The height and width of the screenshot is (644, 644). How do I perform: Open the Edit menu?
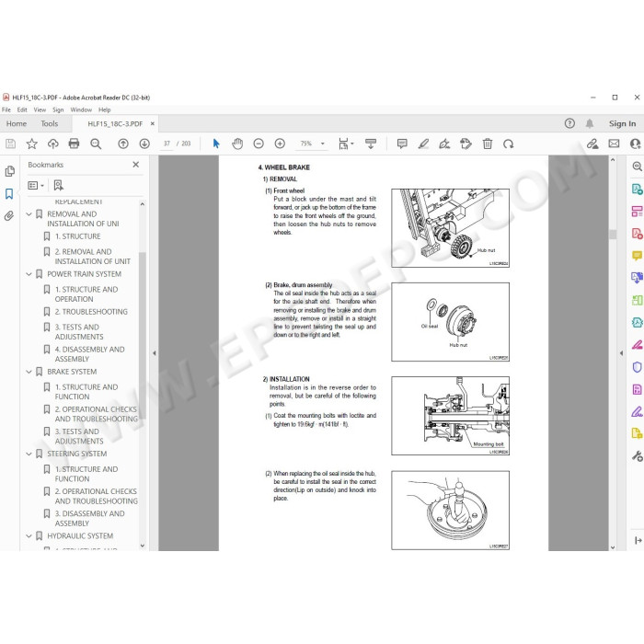(22, 110)
